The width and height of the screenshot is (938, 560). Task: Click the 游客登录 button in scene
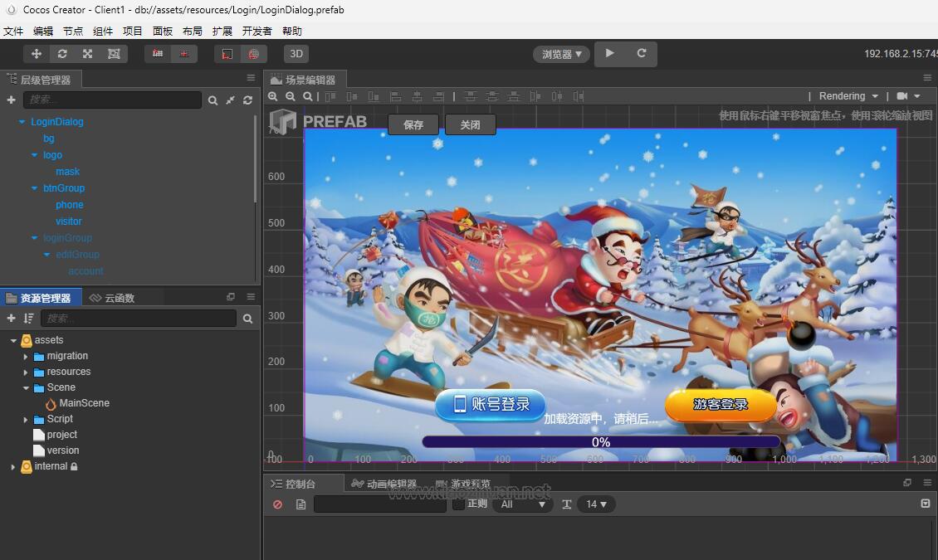point(721,405)
